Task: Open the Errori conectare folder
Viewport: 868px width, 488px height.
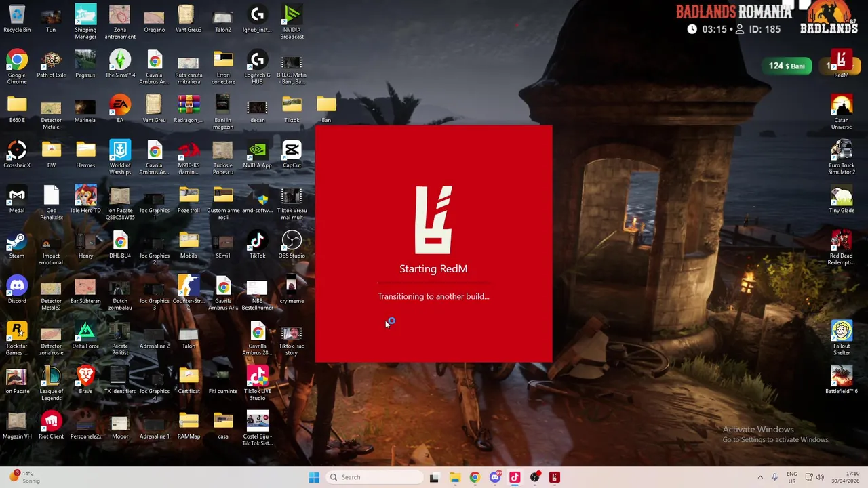Action: coord(223,67)
